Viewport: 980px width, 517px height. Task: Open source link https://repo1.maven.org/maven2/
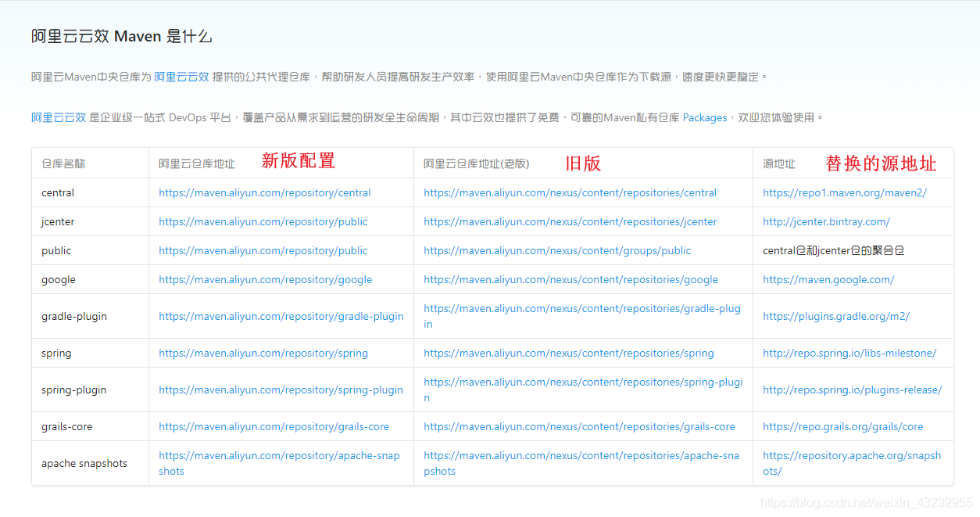pyautogui.click(x=845, y=192)
